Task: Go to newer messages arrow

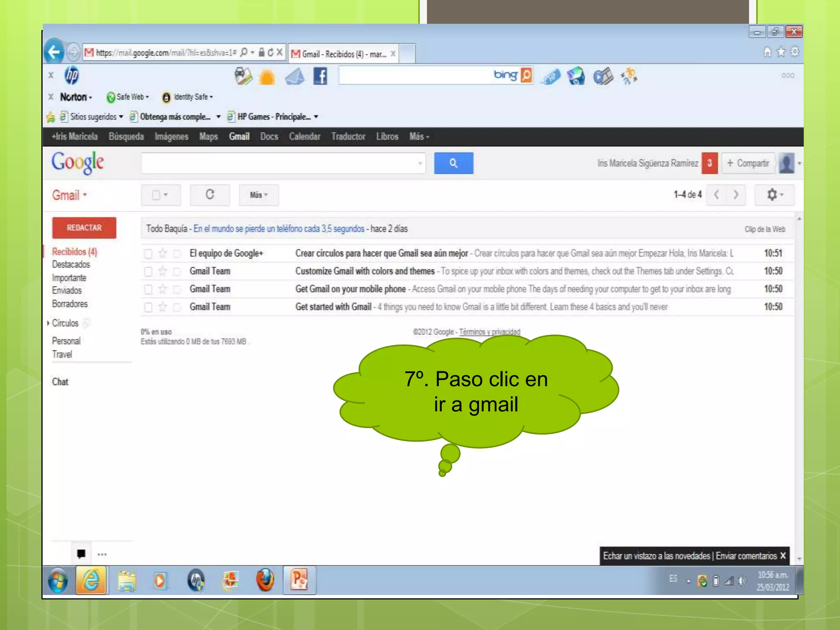Action: coord(716,194)
